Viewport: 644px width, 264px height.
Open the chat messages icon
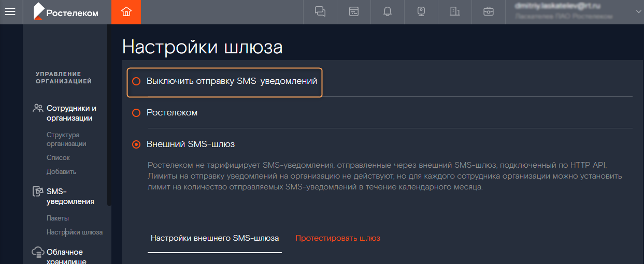coord(320,12)
